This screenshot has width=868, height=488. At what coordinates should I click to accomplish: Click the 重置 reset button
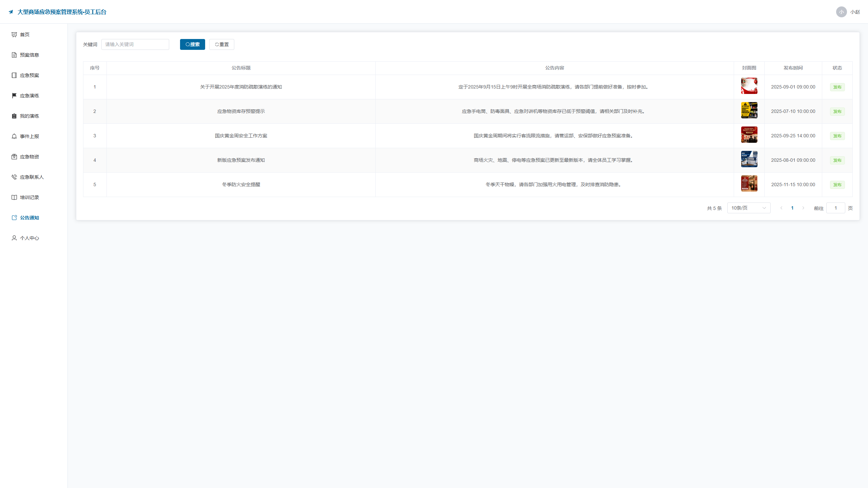coord(221,44)
